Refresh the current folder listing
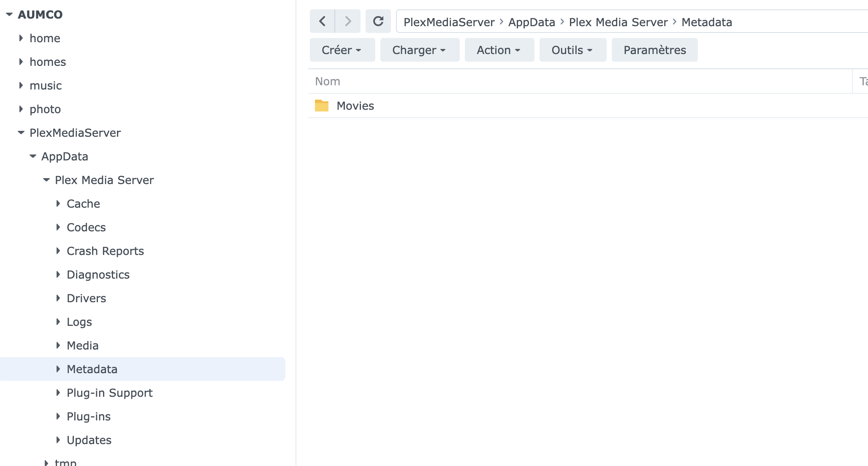Image resolution: width=868 pixels, height=466 pixels. click(378, 21)
